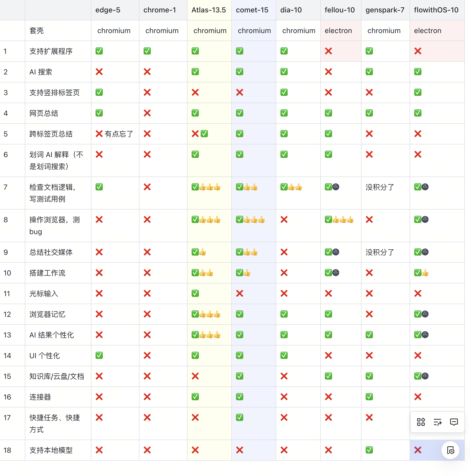470x476 pixels.
Task: Click the 快捷任务、快捷方式 row label
Action: click(x=55, y=424)
